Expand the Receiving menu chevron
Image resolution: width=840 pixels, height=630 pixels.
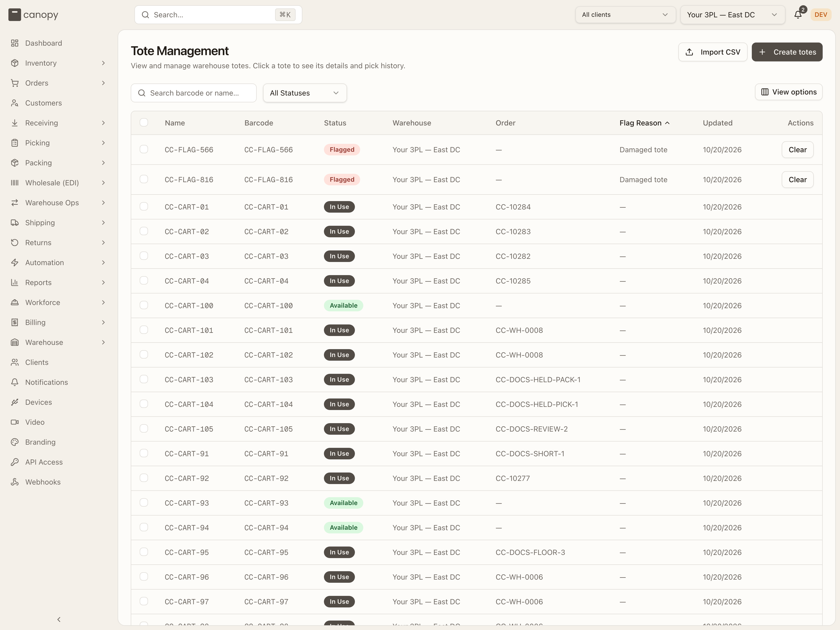[x=103, y=123]
